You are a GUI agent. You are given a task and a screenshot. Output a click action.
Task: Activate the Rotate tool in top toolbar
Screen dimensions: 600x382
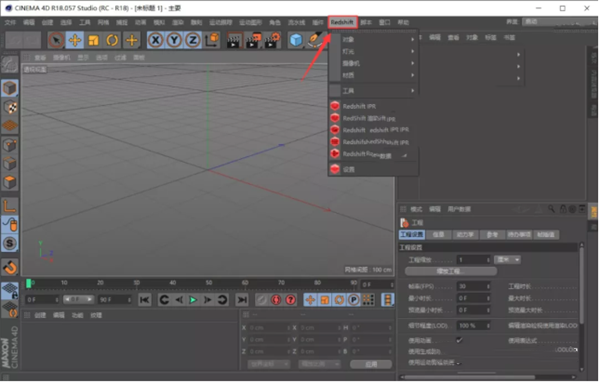pyautogui.click(x=112, y=40)
